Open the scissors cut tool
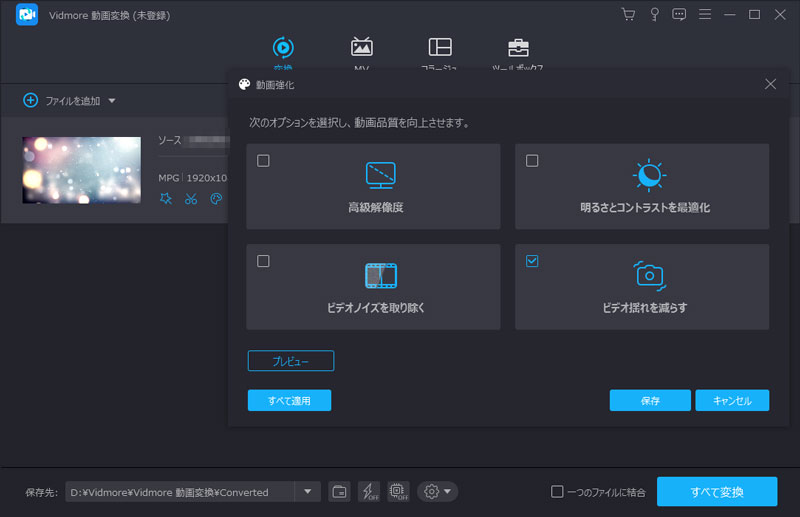Viewport: 800px width, 517px height. coord(191,199)
